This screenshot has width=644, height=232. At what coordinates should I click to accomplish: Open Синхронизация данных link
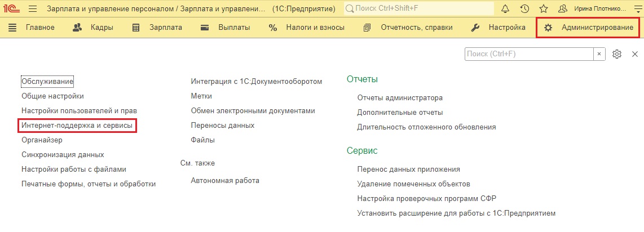click(x=63, y=155)
